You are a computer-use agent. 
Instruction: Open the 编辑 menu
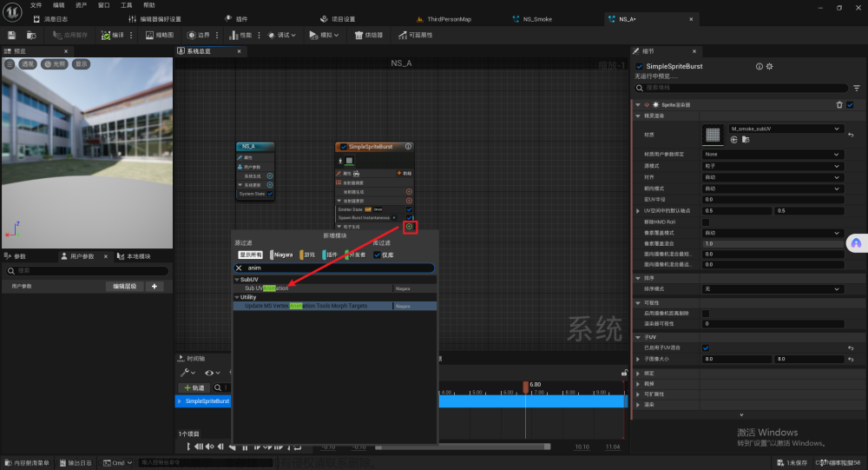59,5
